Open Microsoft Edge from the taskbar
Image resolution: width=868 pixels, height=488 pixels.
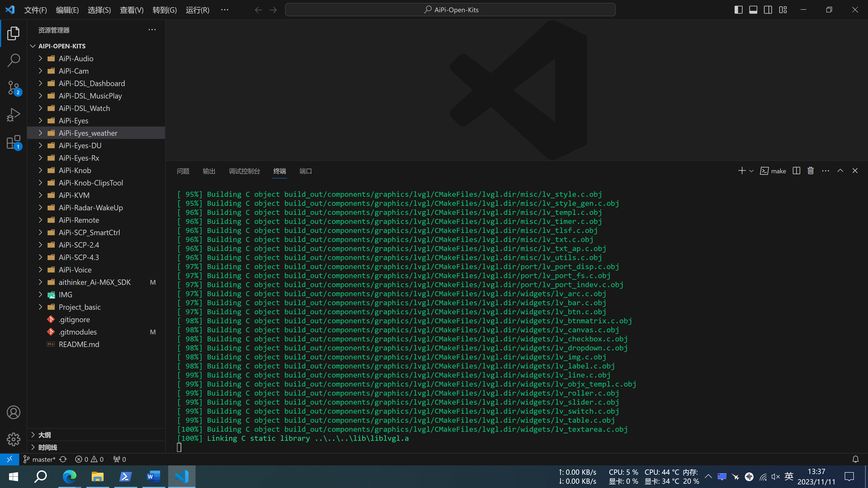(x=69, y=476)
